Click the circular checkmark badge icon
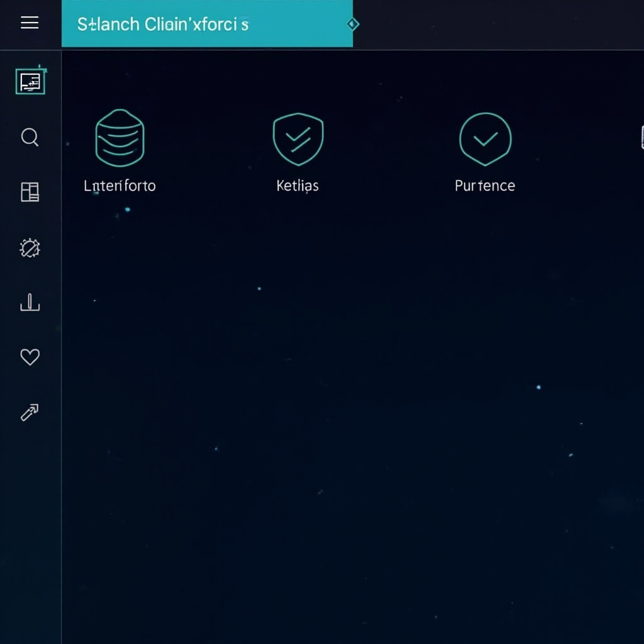This screenshot has height=644, width=644. [x=486, y=139]
